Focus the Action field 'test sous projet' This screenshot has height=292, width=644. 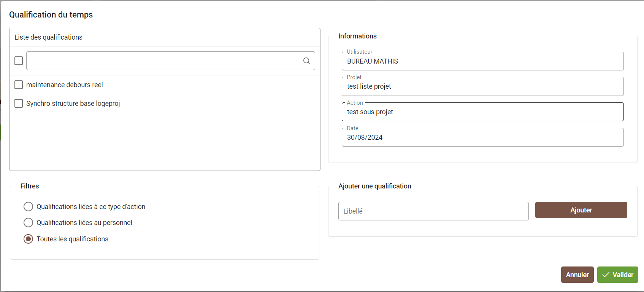tap(482, 112)
